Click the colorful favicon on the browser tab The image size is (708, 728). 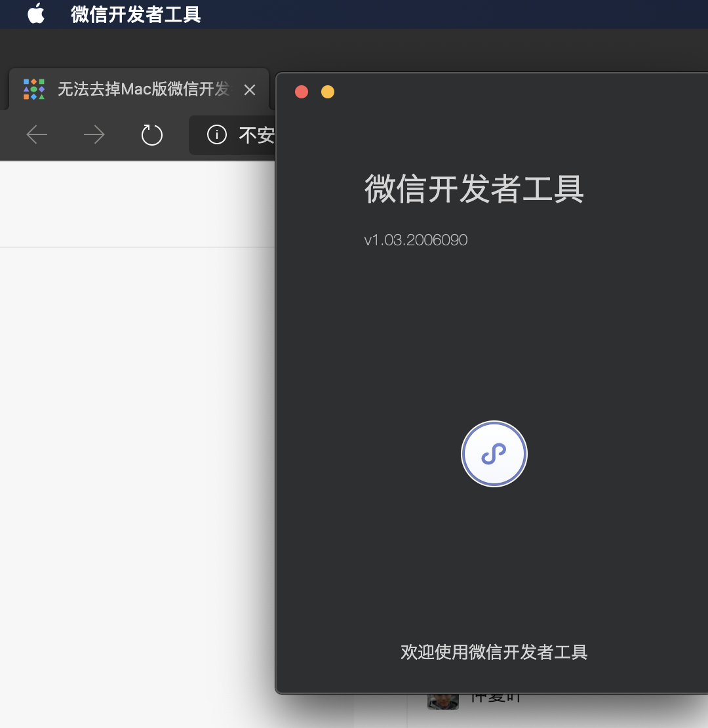34,89
